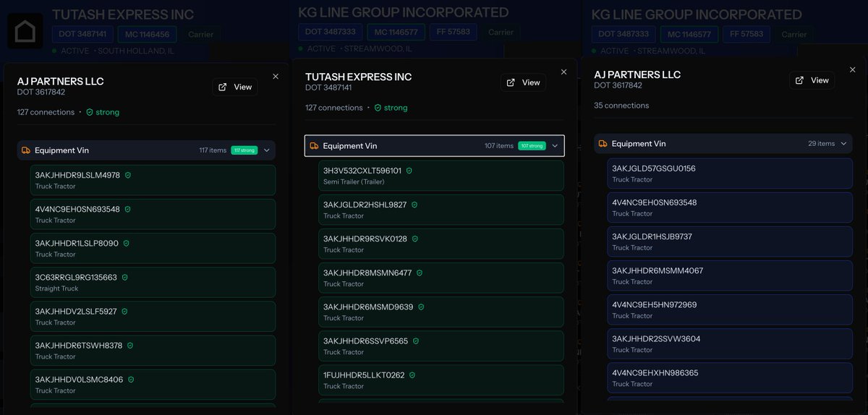This screenshot has height=415, width=868.
Task: Click the verified shield after 3AKJHHDR6SSVP6565
Action: [415, 341]
